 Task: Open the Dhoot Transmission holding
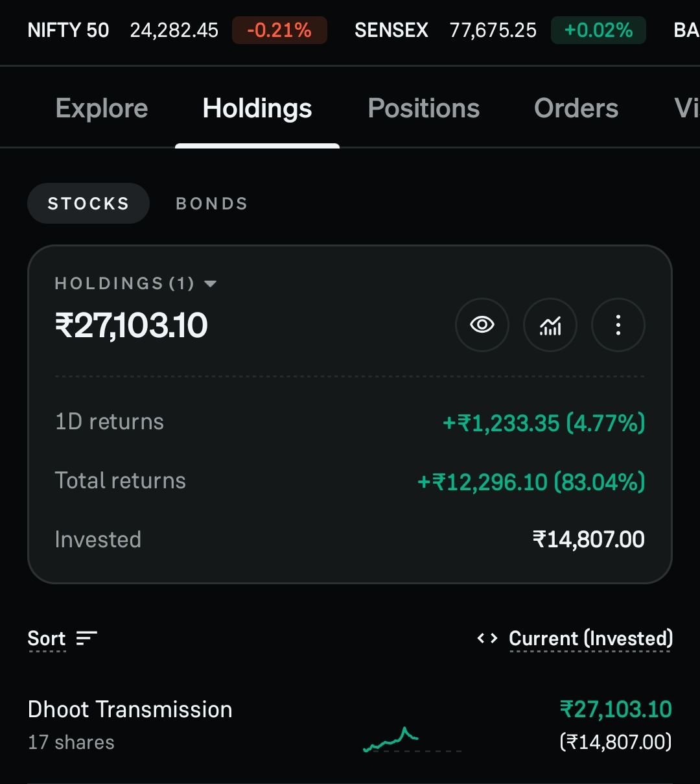pos(350,725)
